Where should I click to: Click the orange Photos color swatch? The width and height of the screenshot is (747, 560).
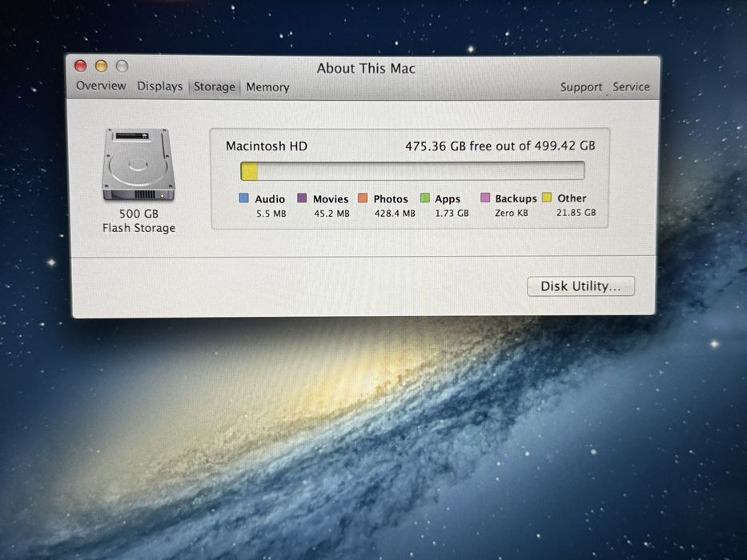click(x=363, y=198)
